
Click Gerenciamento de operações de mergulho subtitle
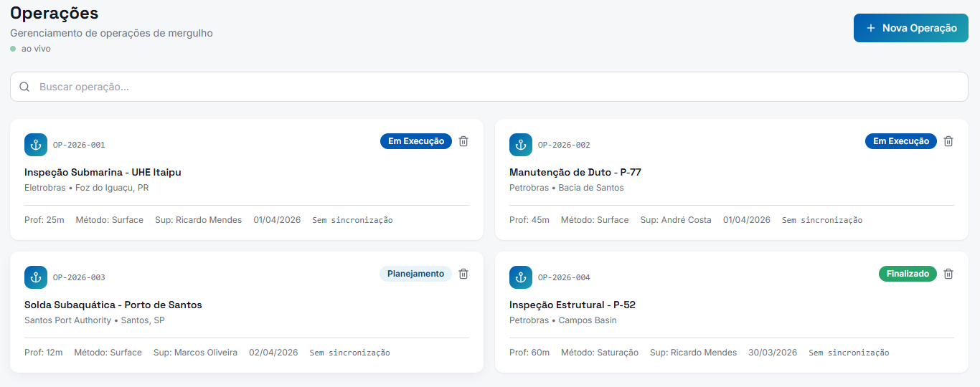coord(111,33)
